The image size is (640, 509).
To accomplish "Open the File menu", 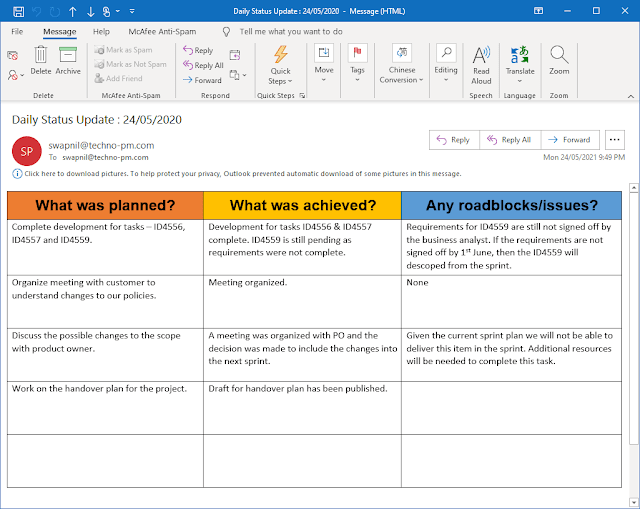I will click(x=17, y=31).
